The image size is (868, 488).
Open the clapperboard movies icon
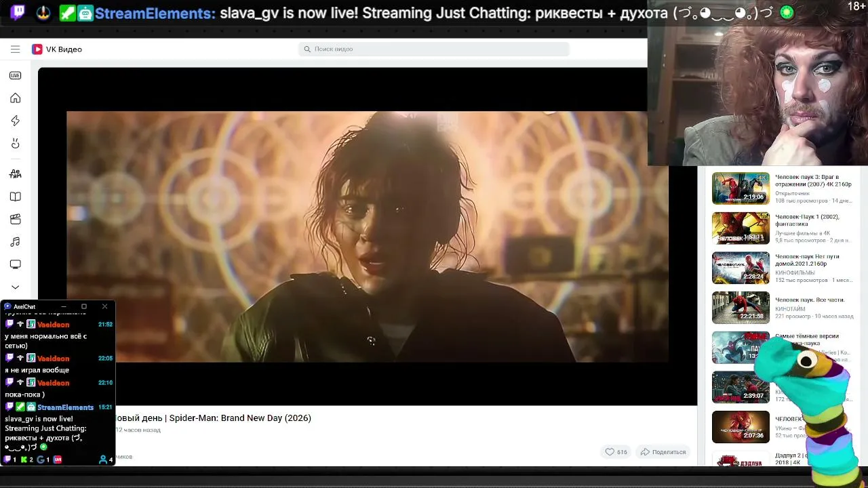click(x=15, y=219)
